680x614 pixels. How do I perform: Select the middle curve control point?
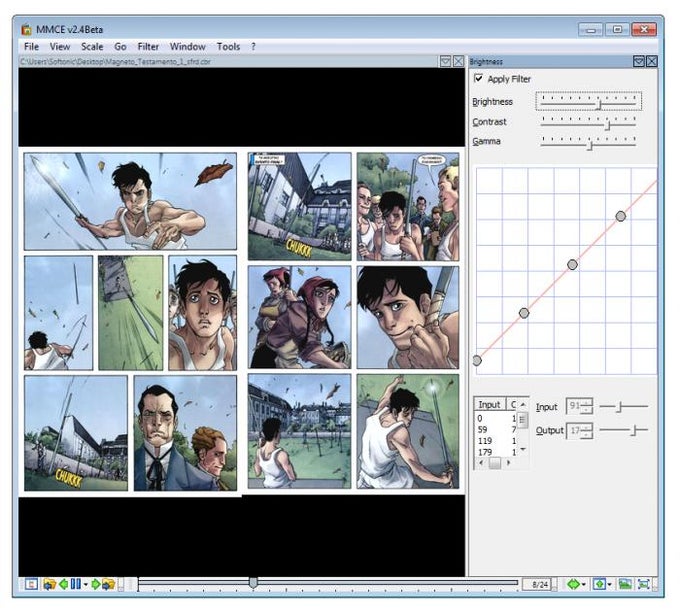click(x=572, y=264)
